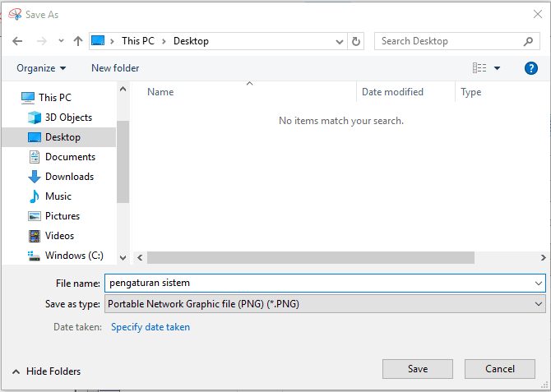The height and width of the screenshot is (392, 551).
Task: Select 3D Objects in the sidebar
Action: pos(60,118)
